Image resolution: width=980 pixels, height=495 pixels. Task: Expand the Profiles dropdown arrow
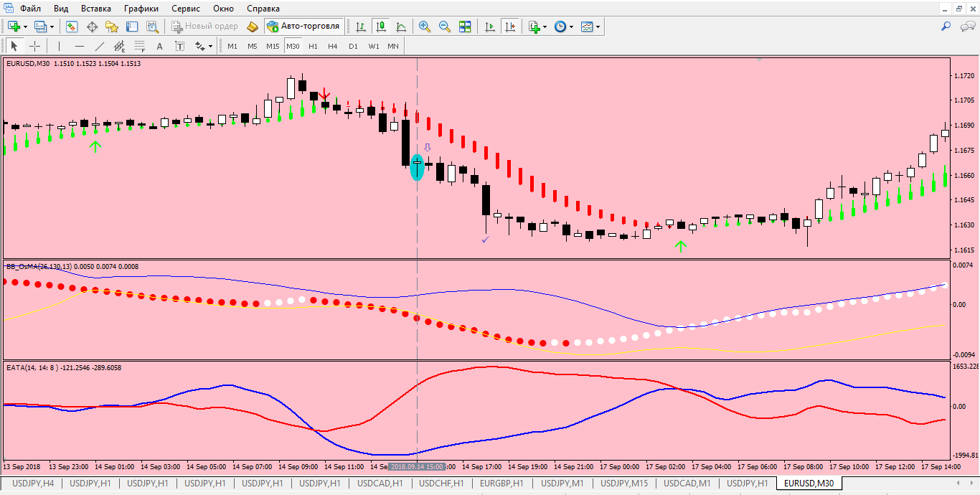point(52,27)
